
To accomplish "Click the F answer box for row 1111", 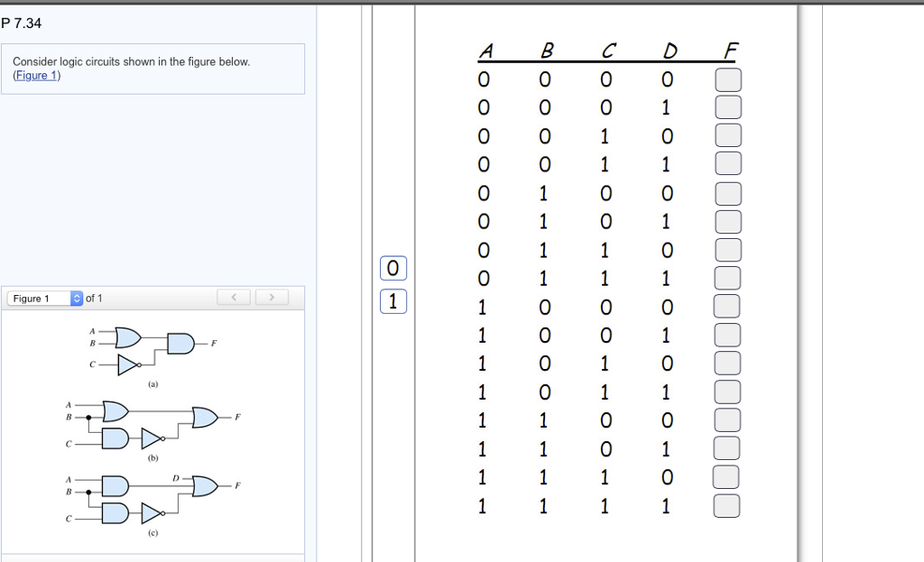I will pyautogui.click(x=726, y=506).
